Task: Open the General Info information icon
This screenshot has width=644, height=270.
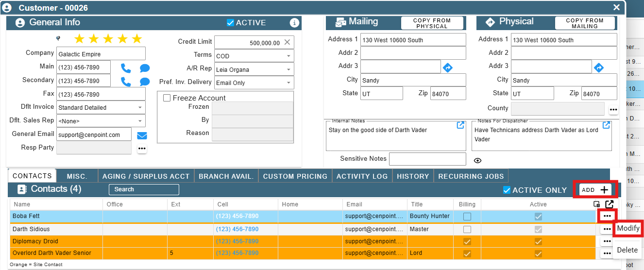Action: pyautogui.click(x=294, y=23)
